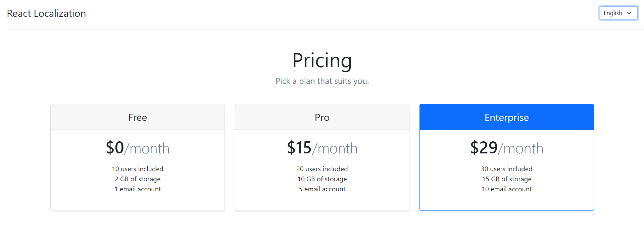Click "5 email account" in the Pro plan
The image size is (644, 238).
(322, 189)
